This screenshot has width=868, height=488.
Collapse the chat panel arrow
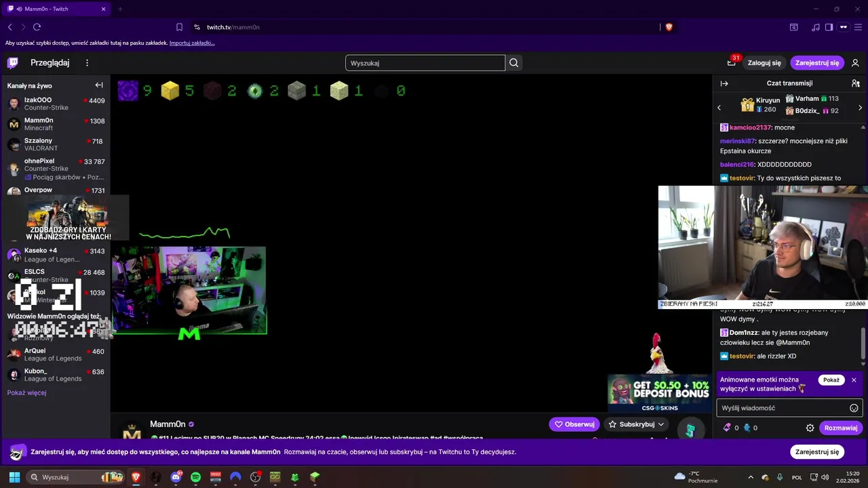point(724,83)
